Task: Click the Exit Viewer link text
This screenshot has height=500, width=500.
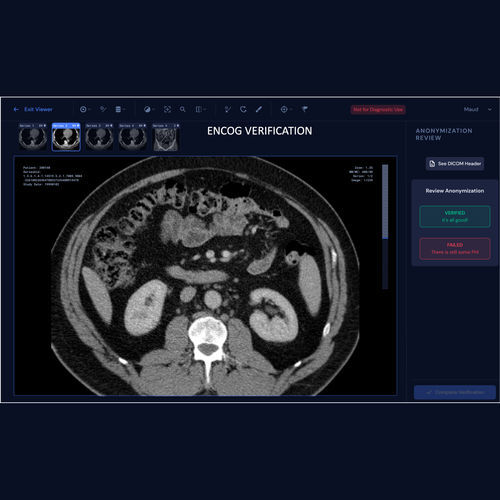Action: pyautogui.click(x=38, y=109)
